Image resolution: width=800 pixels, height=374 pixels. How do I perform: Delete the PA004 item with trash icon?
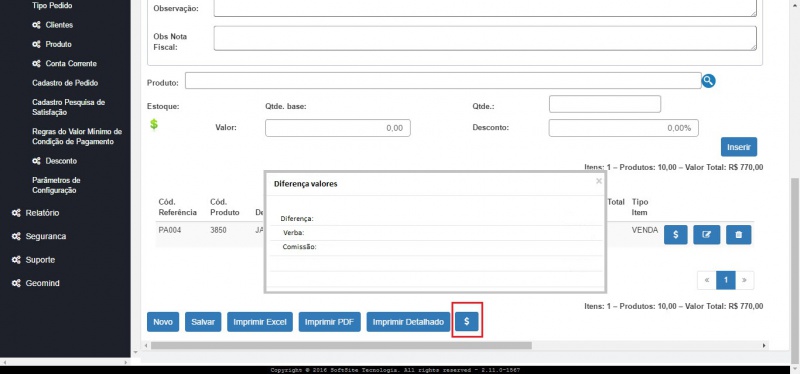pos(739,235)
